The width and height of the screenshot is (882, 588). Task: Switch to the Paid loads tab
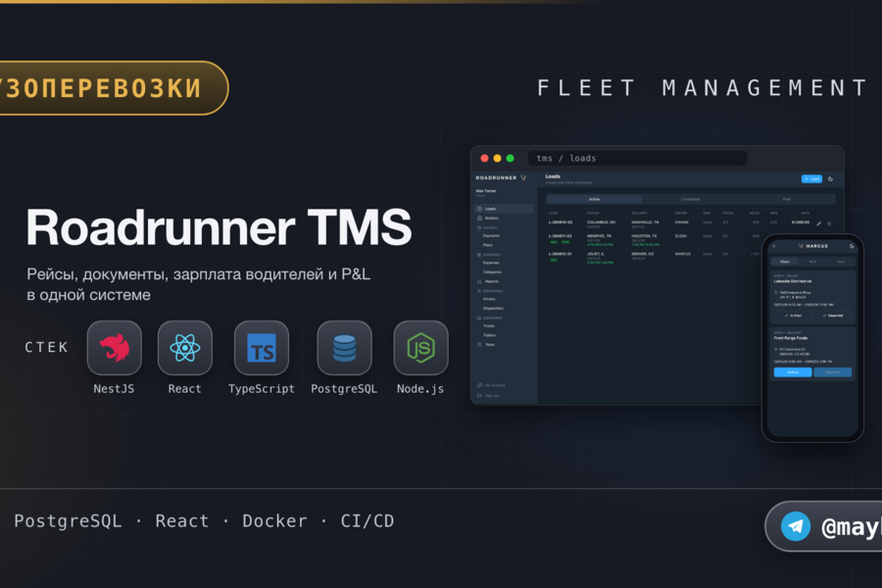point(787,199)
